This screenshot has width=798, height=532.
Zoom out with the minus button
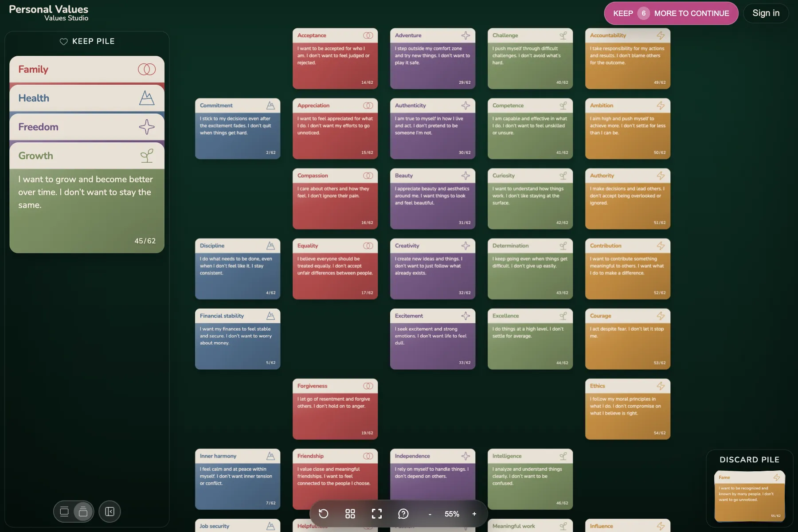[x=430, y=514]
